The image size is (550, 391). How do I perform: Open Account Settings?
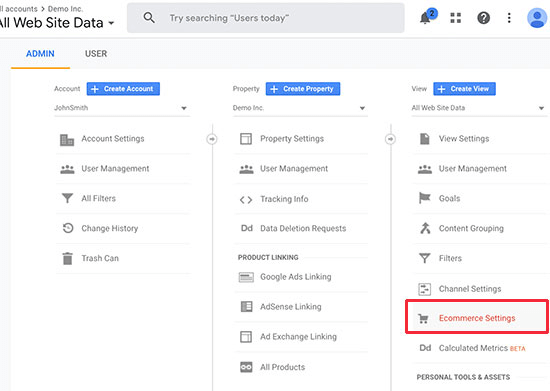[x=113, y=139]
